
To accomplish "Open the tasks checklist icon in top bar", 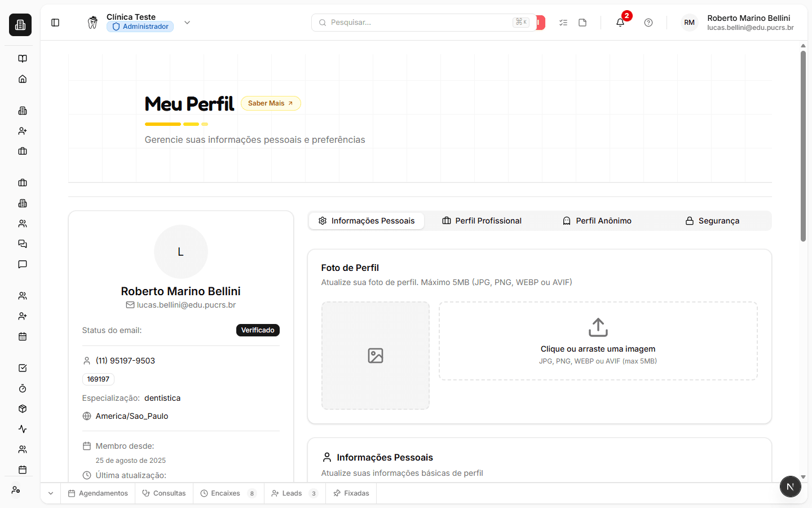I will [563, 22].
